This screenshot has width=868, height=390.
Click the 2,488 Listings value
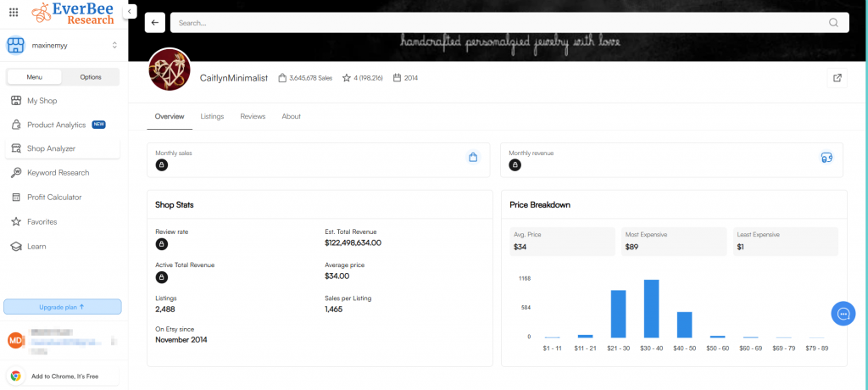click(165, 309)
